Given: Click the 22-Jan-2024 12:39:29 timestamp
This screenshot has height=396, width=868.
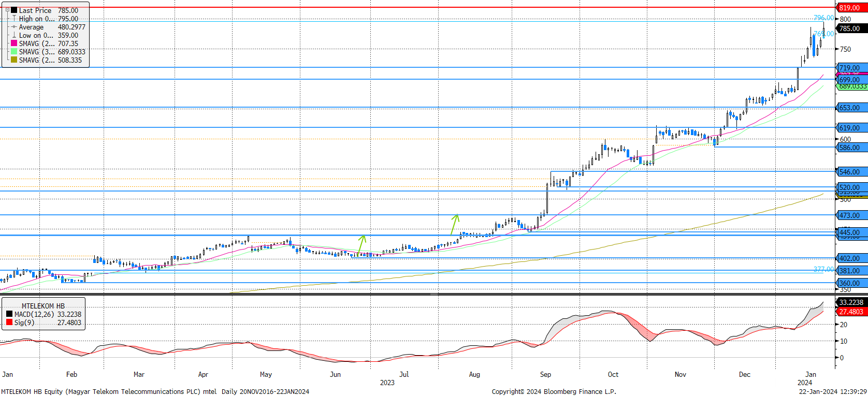Looking at the screenshot, I should (x=833, y=391).
